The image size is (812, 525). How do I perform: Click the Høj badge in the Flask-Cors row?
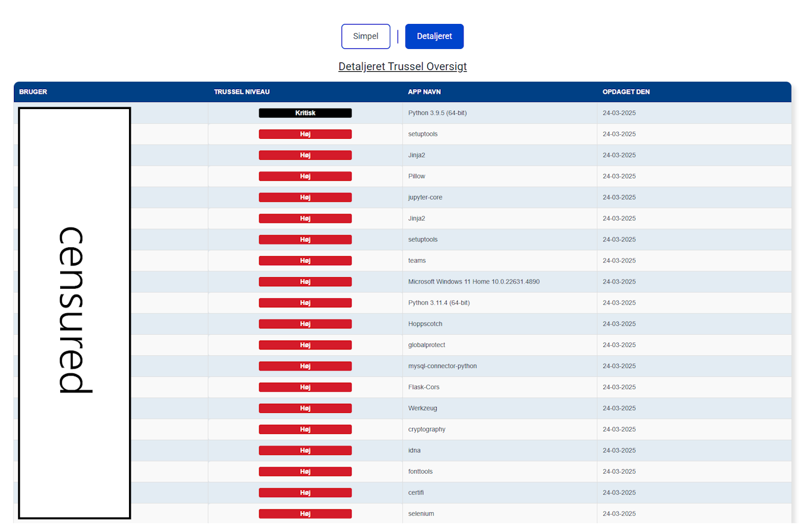point(305,387)
